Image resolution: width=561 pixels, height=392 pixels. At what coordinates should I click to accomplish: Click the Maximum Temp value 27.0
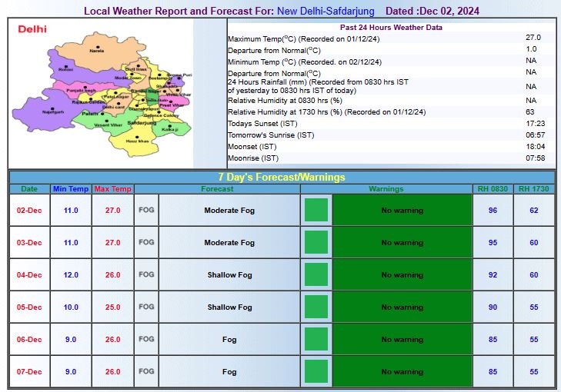coord(533,37)
